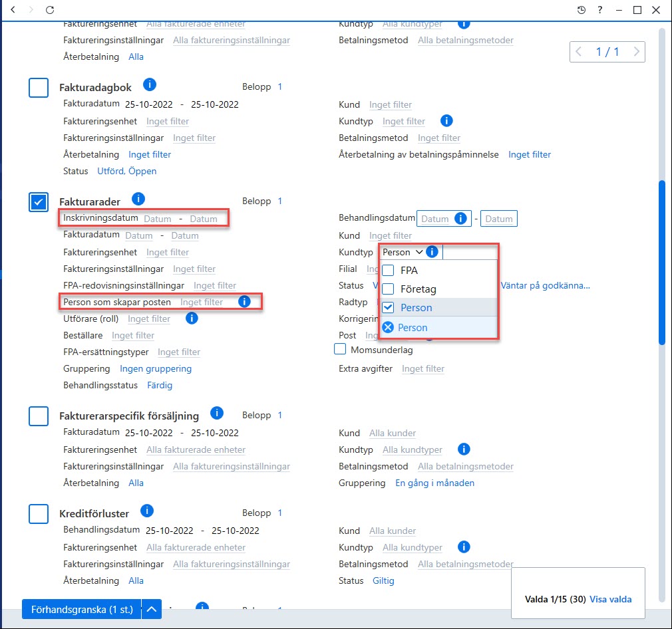672x629 pixels.
Task: Uncheck Person in the Kundtyp list
Action: 388,307
